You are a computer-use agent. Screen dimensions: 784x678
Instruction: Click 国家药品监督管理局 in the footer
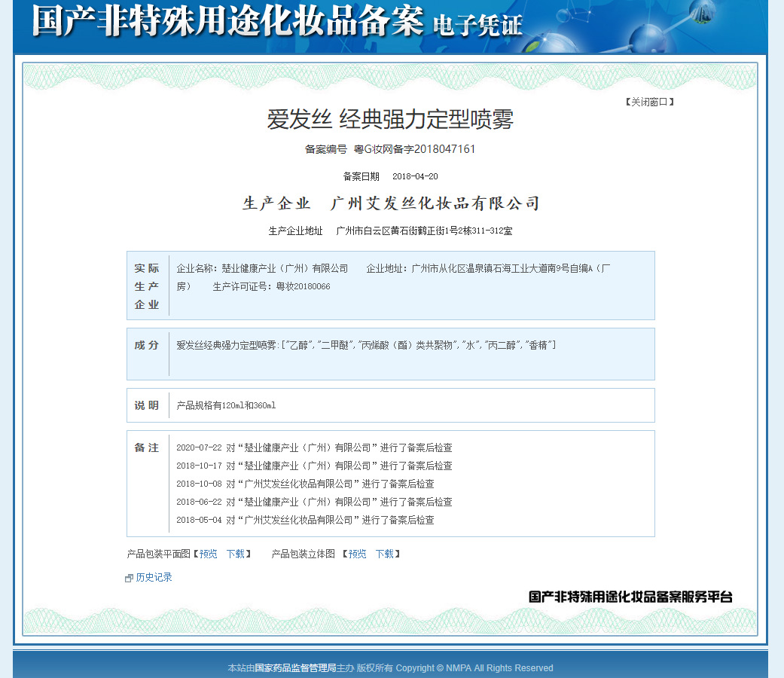tap(295, 668)
